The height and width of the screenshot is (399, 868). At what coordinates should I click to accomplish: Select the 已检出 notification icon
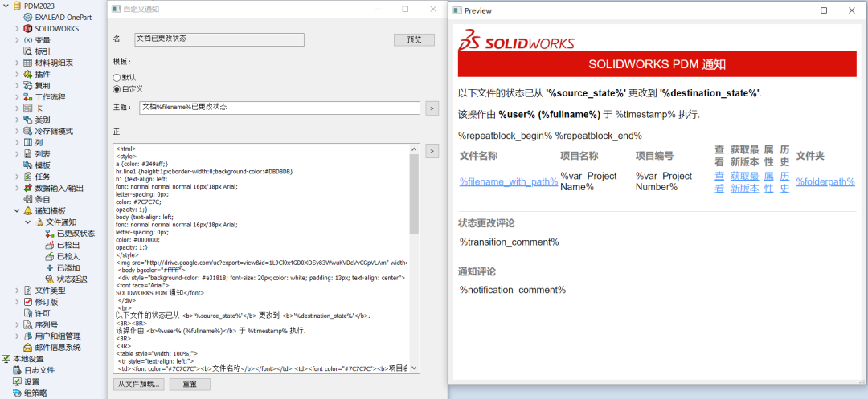pos(49,245)
